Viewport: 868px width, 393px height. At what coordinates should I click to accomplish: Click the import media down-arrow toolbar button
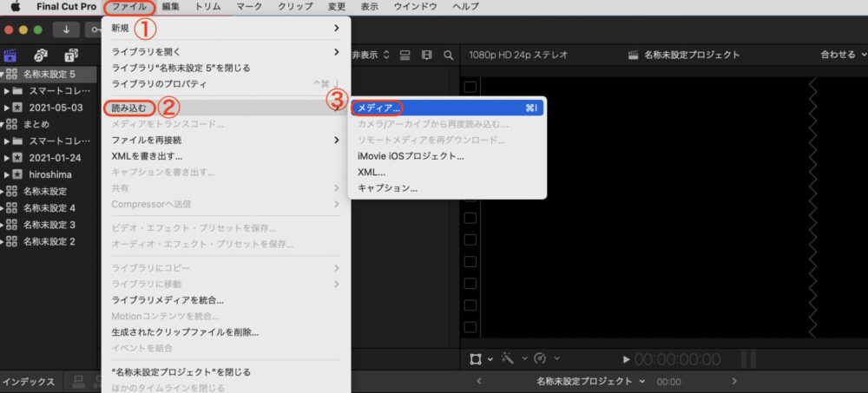pyautogui.click(x=67, y=29)
